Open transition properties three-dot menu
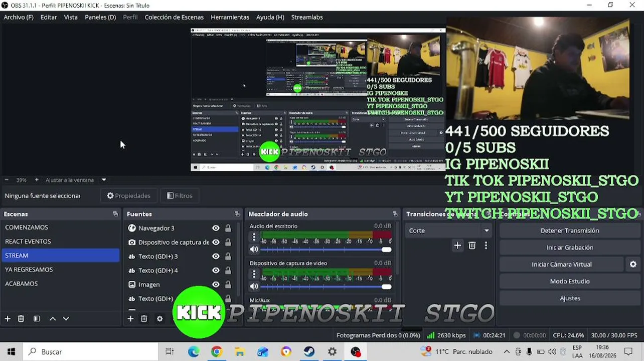 pyautogui.click(x=486, y=245)
